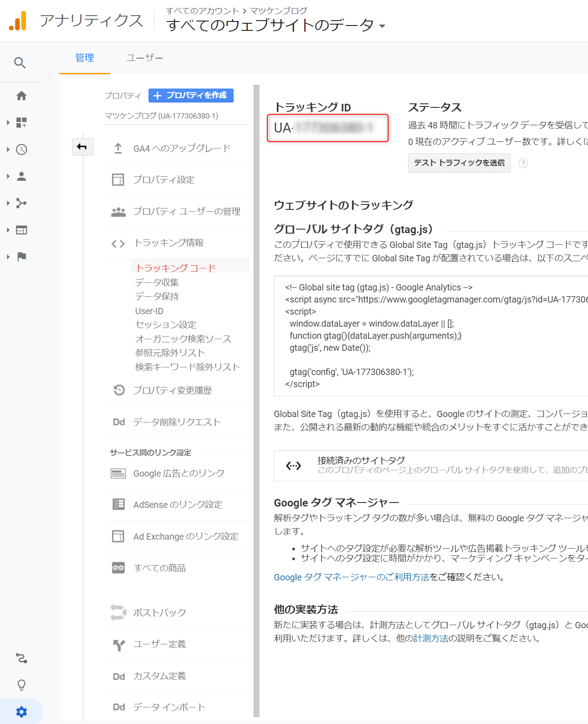Expand the 接続済みのサイトタグ panel
Image resolution: width=588 pixels, height=724 pixels.
point(430,466)
